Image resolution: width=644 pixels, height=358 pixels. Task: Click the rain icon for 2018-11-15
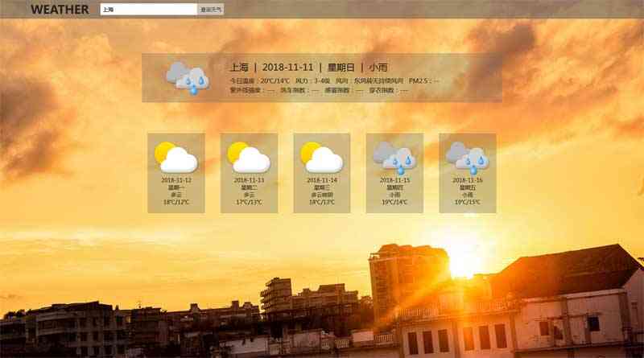pyautogui.click(x=394, y=157)
